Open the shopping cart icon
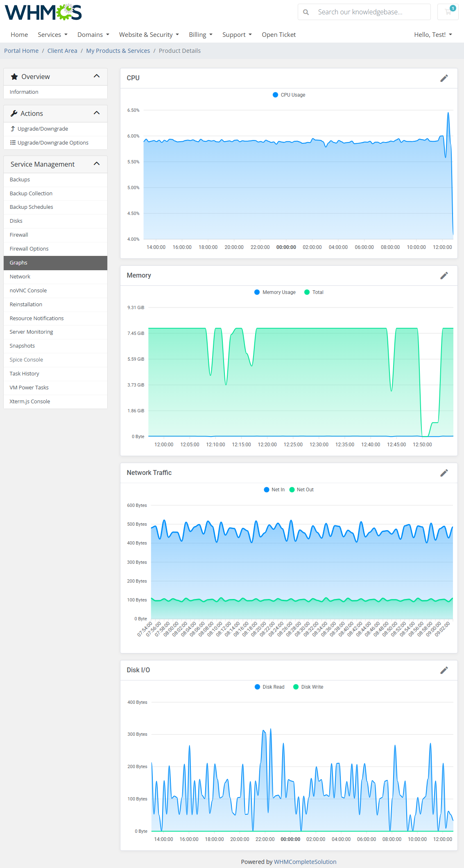Screen dimensions: 464x868 click(448, 12)
